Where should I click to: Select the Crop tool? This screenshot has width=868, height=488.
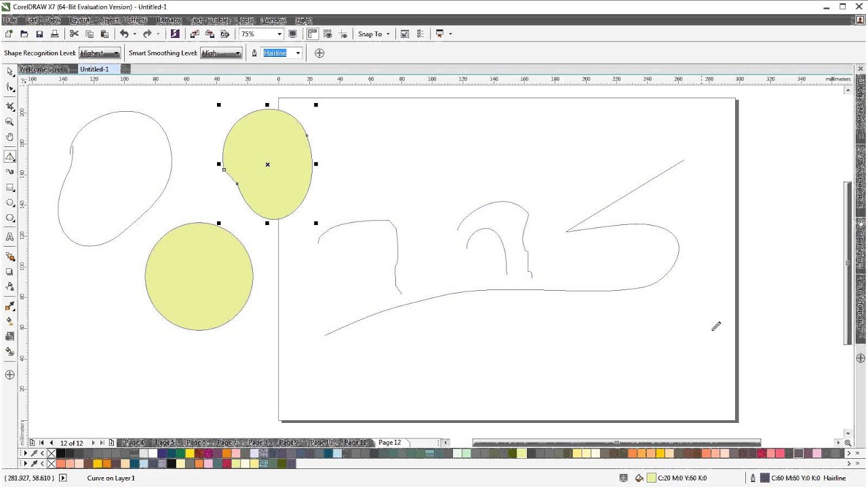(9, 106)
